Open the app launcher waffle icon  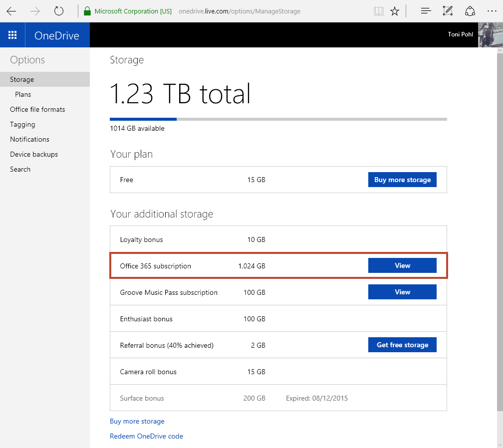[x=12, y=35]
